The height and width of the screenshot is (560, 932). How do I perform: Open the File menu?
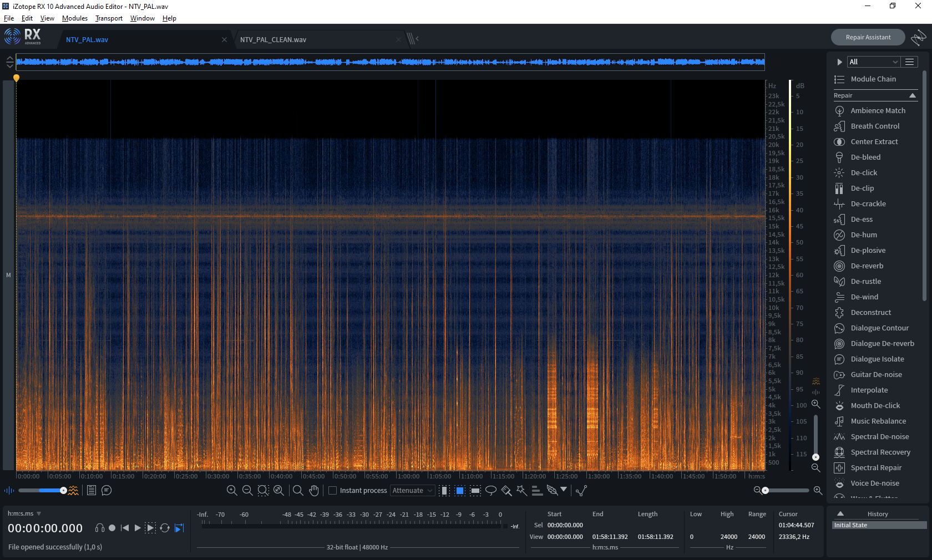pyautogui.click(x=9, y=18)
